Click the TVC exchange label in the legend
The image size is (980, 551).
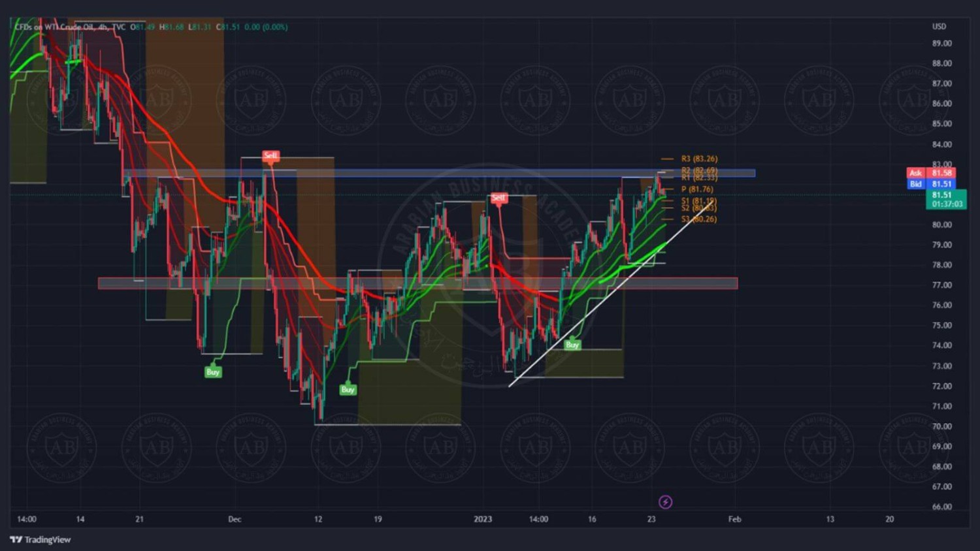[x=118, y=27]
